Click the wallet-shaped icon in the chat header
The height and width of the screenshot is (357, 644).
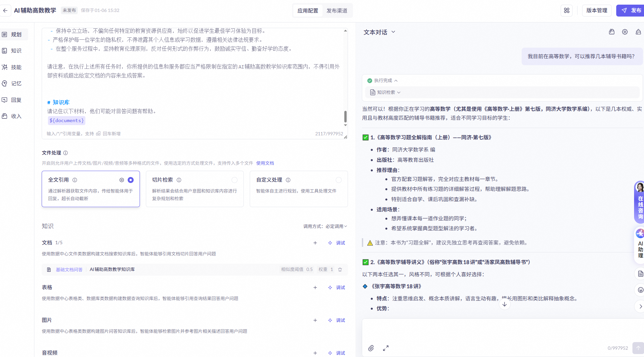[612, 32]
